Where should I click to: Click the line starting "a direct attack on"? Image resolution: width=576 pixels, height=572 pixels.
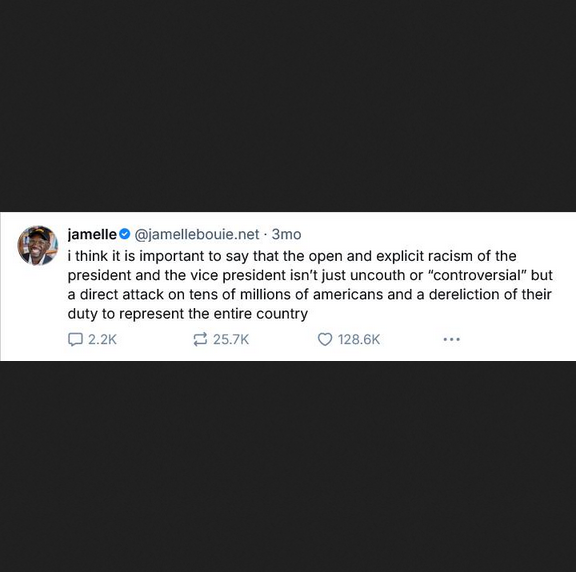click(x=310, y=295)
